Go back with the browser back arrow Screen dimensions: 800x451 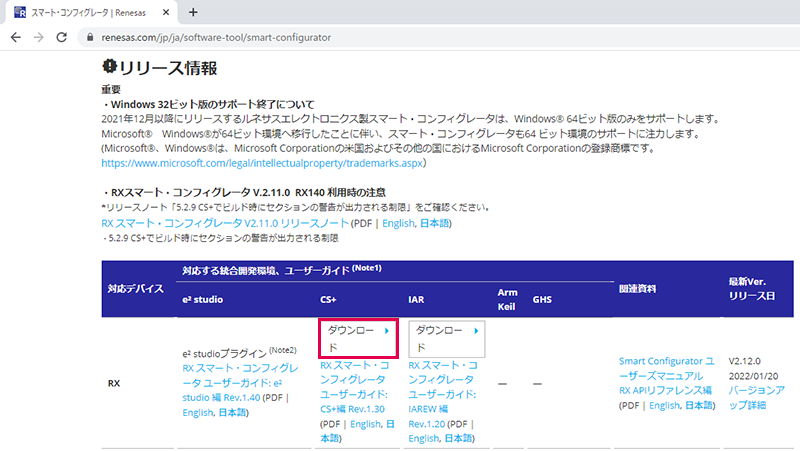click(x=16, y=37)
